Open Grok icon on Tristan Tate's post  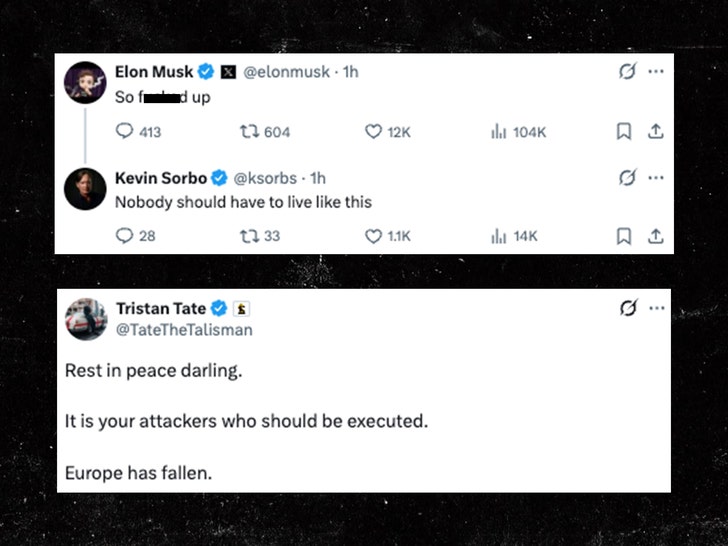click(x=627, y=308)
